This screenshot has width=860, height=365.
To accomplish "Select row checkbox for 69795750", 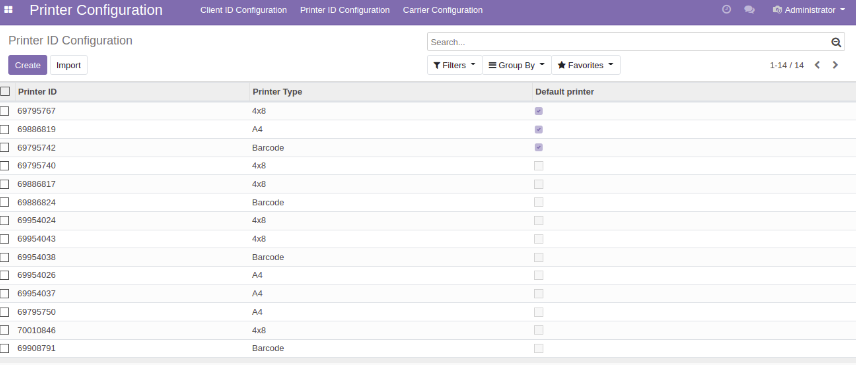I will pos(4,312).
